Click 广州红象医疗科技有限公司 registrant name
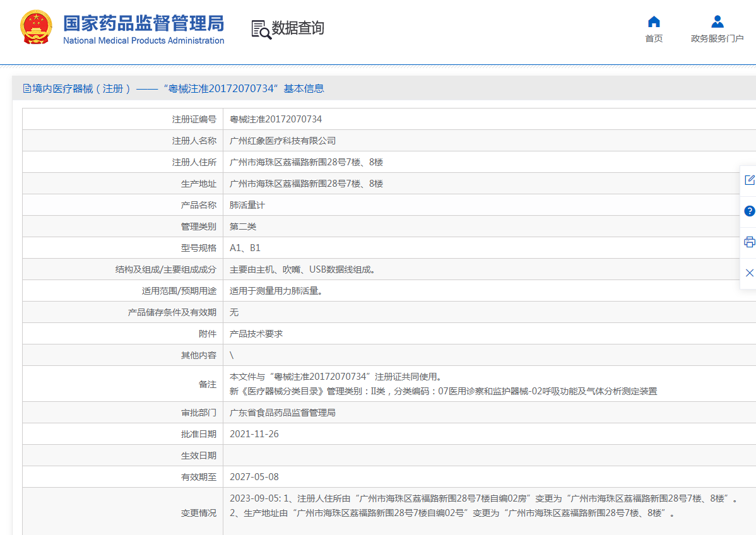 (x=283, y=141)
